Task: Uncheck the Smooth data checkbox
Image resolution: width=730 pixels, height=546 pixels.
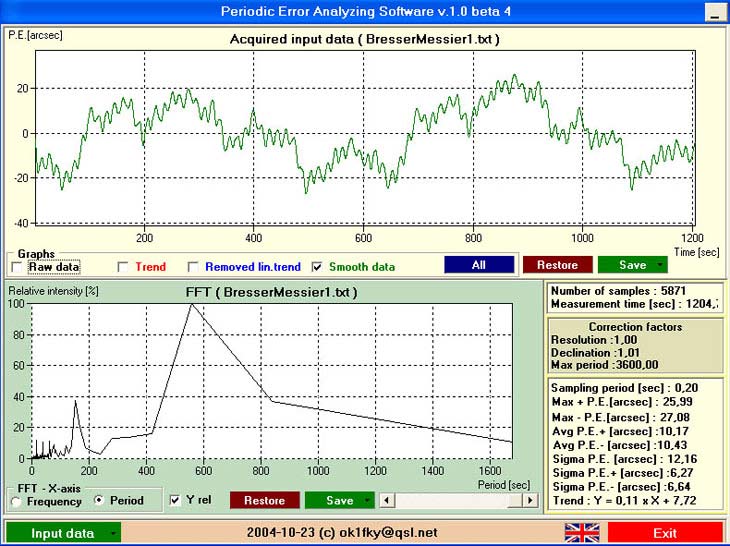Action: [317, 267]
